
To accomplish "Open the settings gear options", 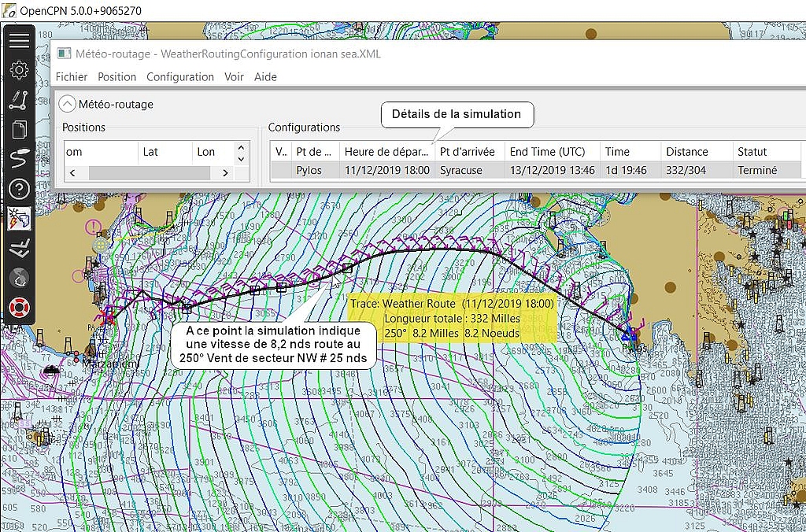I will point(19,70).
